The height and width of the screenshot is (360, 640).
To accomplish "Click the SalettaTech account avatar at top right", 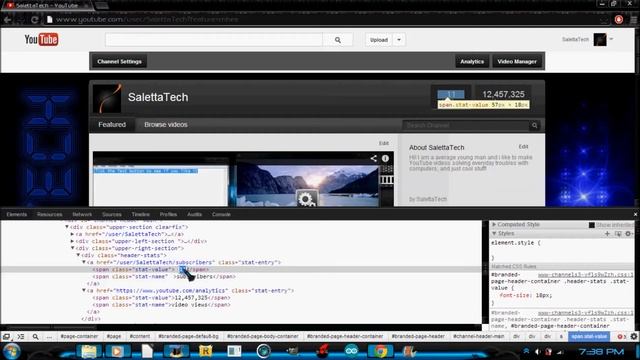I will tap(600, 40).
